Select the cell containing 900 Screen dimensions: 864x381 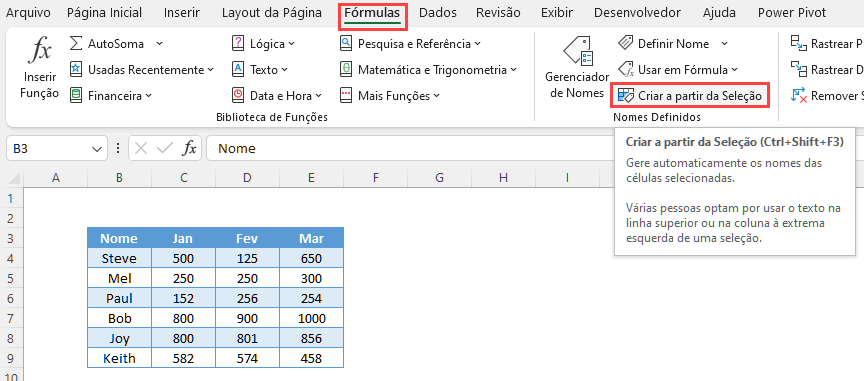(247, 318)
